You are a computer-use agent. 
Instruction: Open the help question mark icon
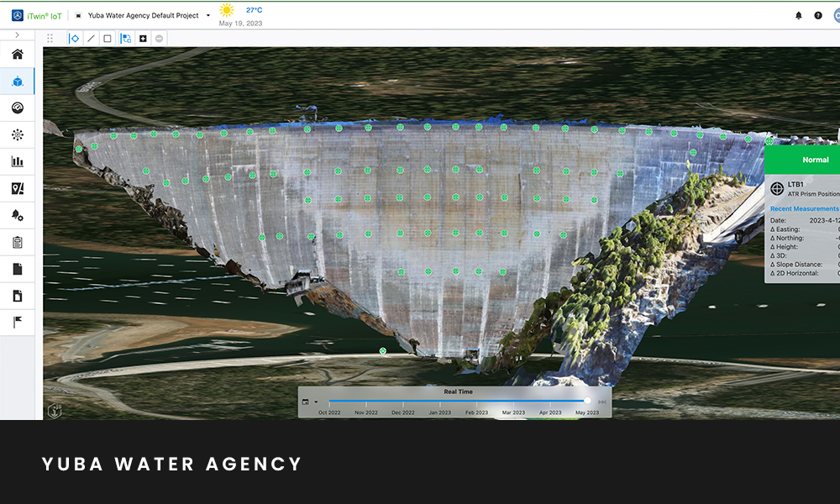click(x=818, y=15)
